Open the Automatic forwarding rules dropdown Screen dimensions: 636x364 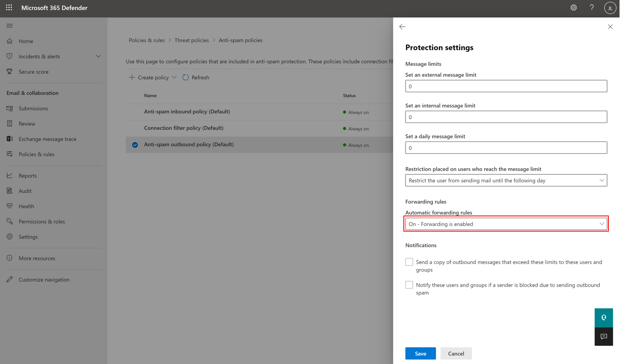506,224
